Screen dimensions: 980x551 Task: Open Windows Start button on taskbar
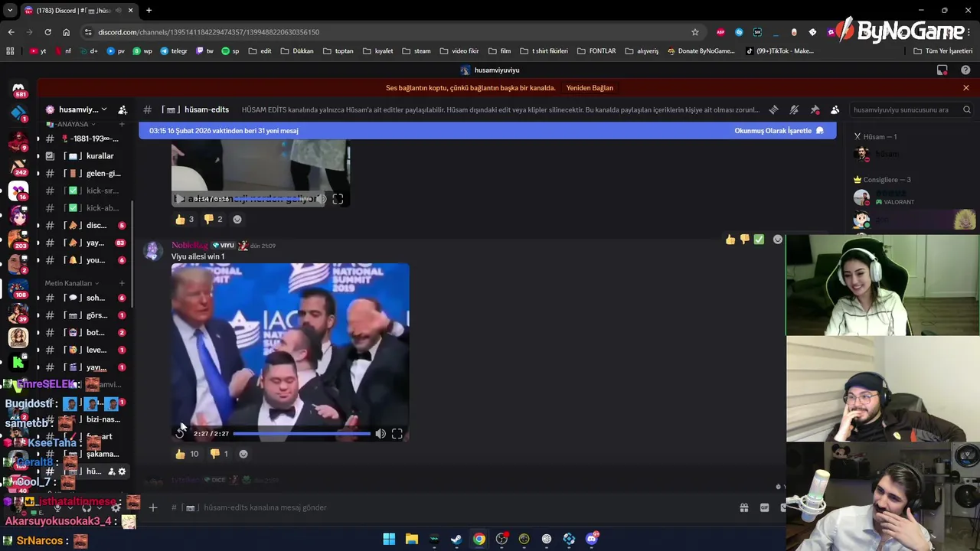click(x=389, y=539)
